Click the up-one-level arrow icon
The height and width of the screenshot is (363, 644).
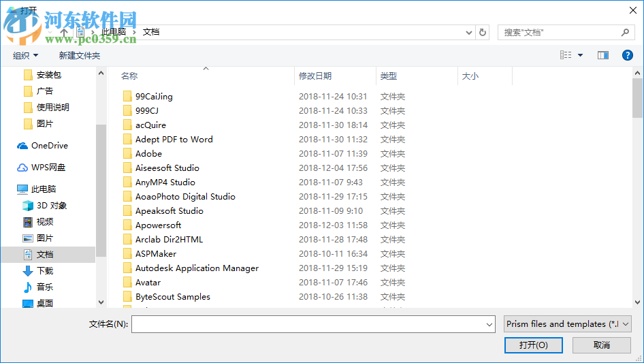click(64, 32)
